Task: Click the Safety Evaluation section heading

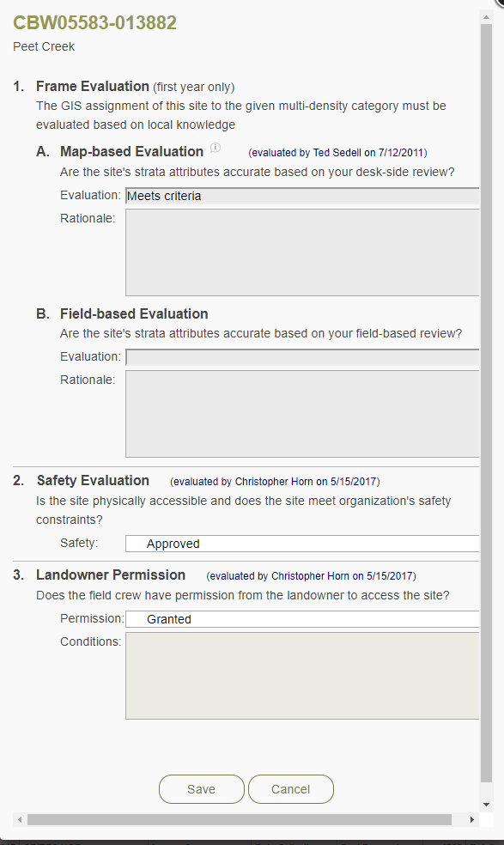Action: 93,480
